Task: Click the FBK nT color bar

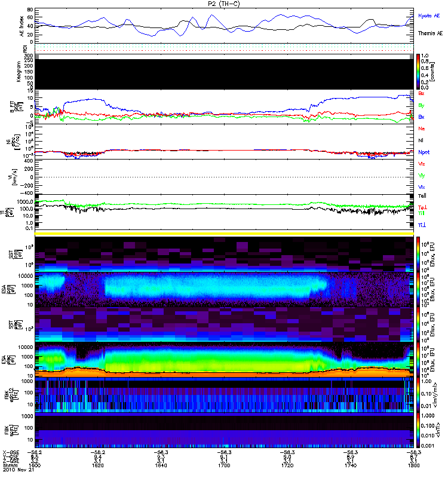Action: [418, 430]
